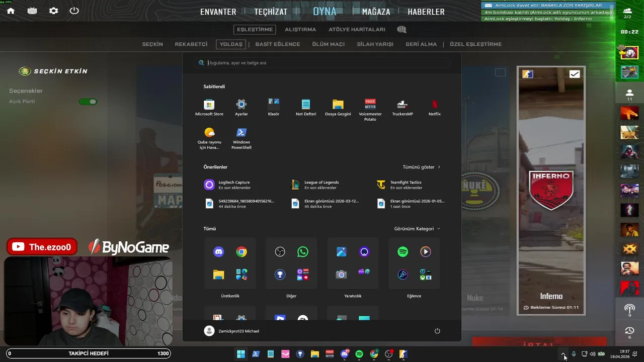Expand Görünüm: Kategori view dropdown
The image size is (644, 362).
click(417, 229)
